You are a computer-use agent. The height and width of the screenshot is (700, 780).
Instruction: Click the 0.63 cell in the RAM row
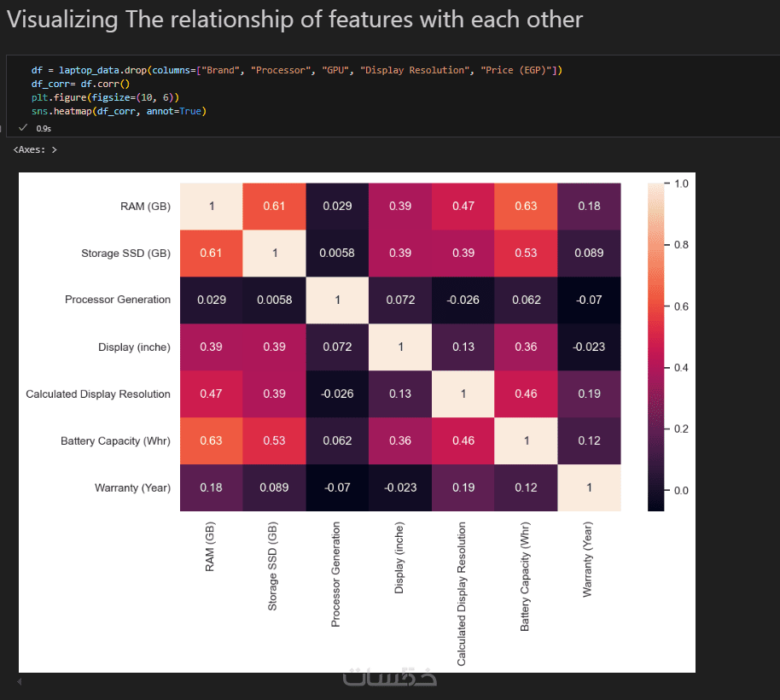click(x=526, y=206)
